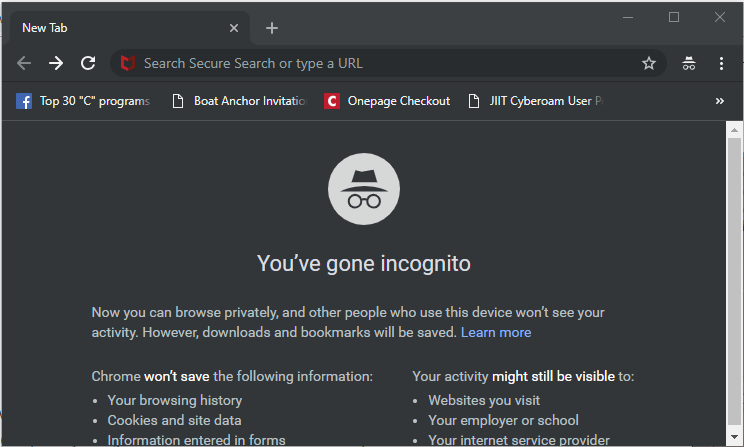
Task: Click the back navigation arrow
Action: point(24,63)
